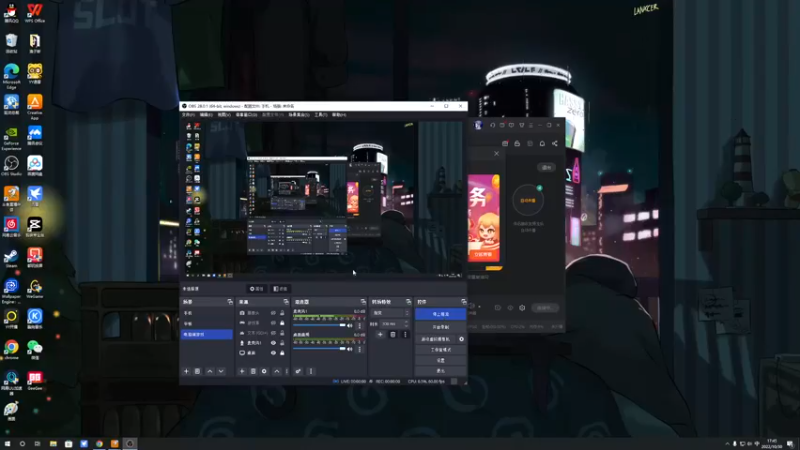Screen dimensions: 800x450
Task: Open virtual camera settings gear in Controls
Action: [461, 339]
